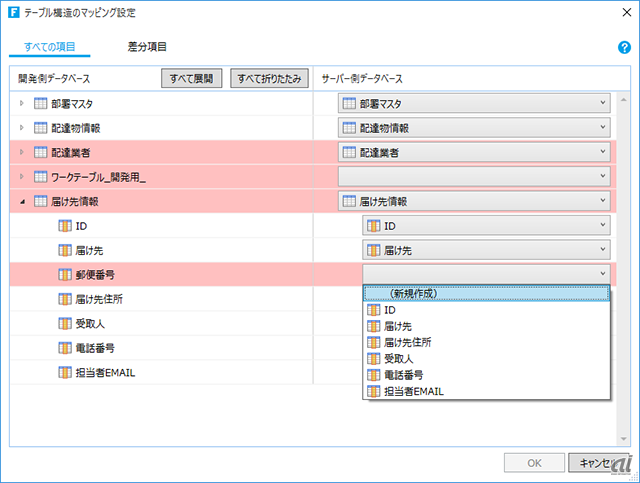Click the 配達物情報 table icon in left tree
Image resolution: width=640 pixels, height=483 pixels.
click(41, 128)
